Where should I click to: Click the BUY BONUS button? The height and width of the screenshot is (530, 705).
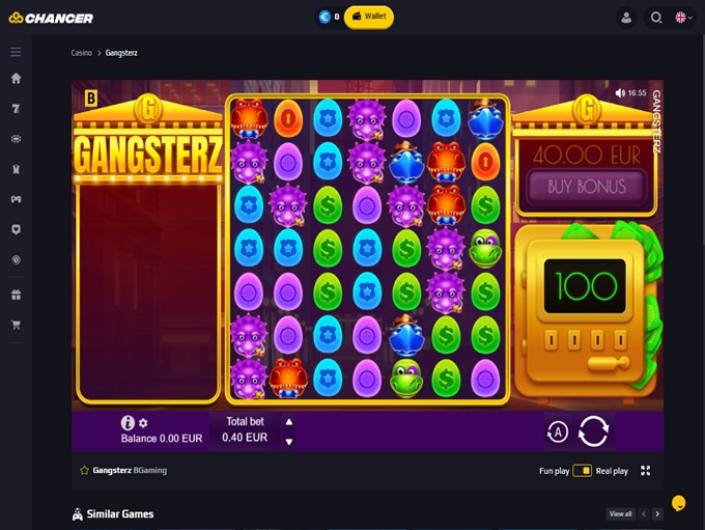(586, 187)
